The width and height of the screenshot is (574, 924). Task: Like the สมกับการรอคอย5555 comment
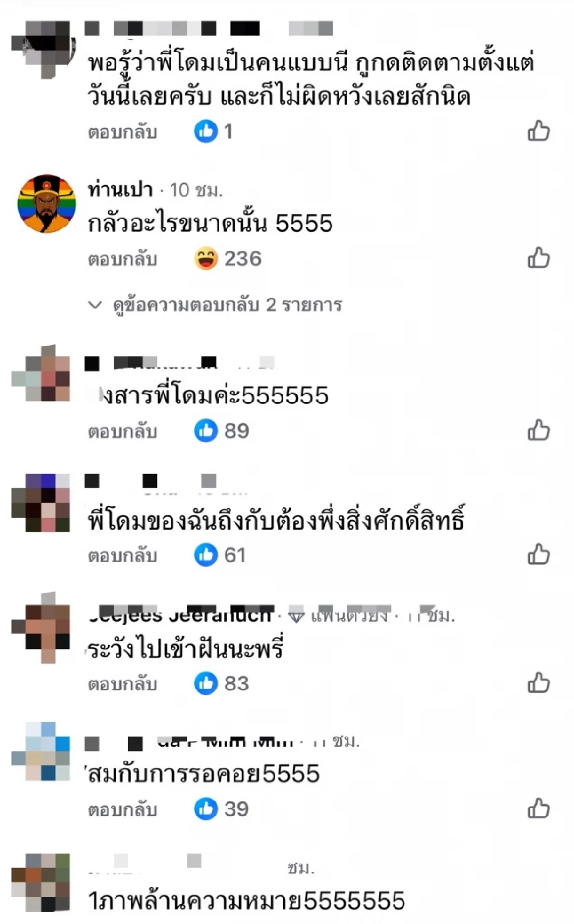tap(539, 809)
